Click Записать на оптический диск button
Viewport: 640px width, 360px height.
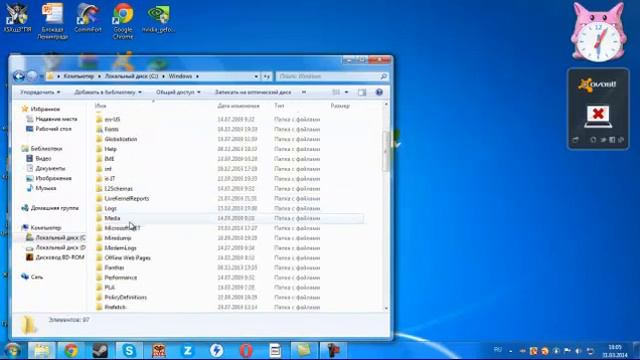click(x=253, y=92)
